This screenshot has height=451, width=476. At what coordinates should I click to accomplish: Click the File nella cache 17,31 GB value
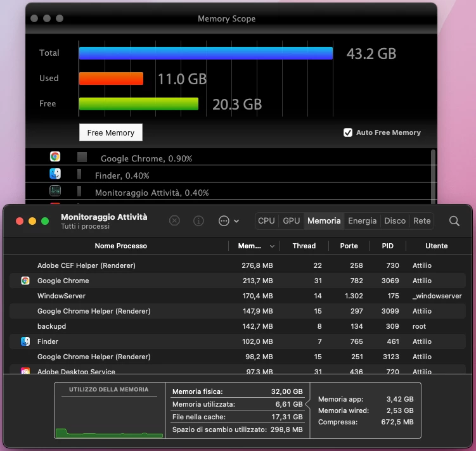287,417
